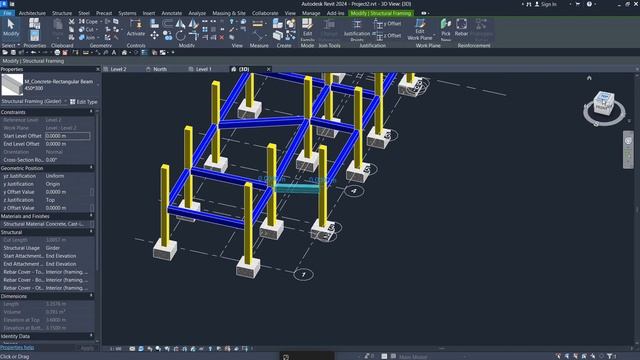Open the File menu
The width and height of the screenshot is (640, 360).
pos(7,13)
